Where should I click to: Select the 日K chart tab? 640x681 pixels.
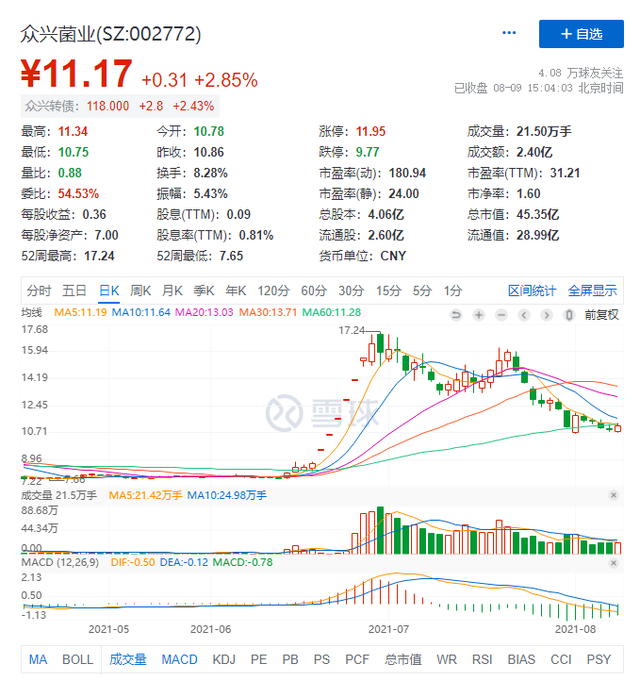tap(109, 291)
